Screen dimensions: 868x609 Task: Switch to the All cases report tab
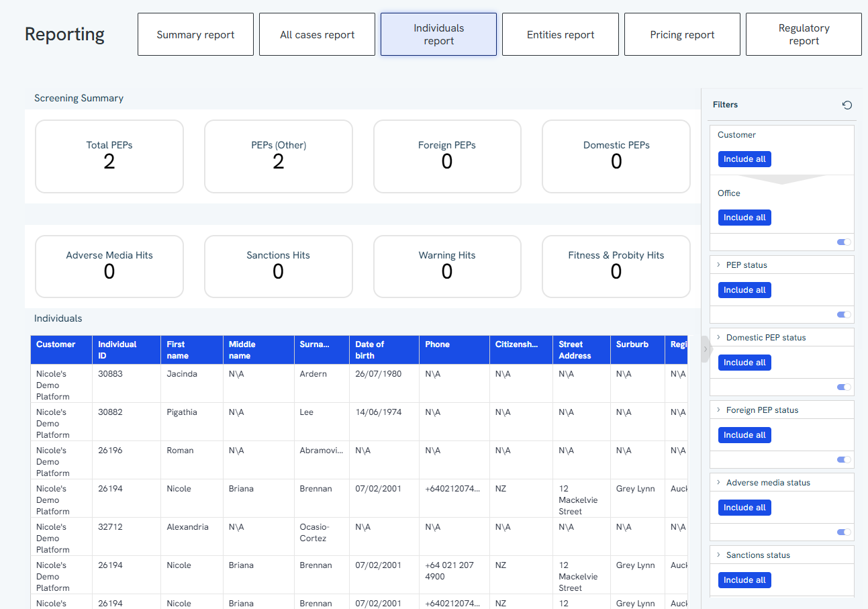coord(317,34)
